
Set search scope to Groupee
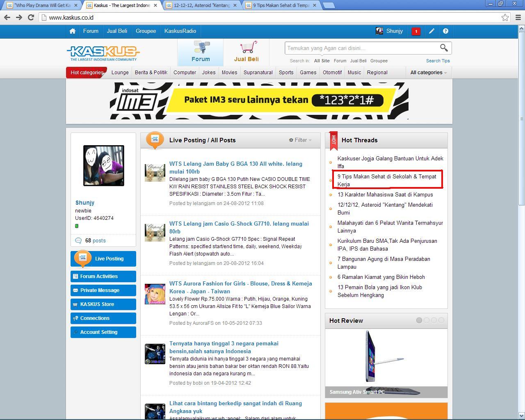pos(379,61)
